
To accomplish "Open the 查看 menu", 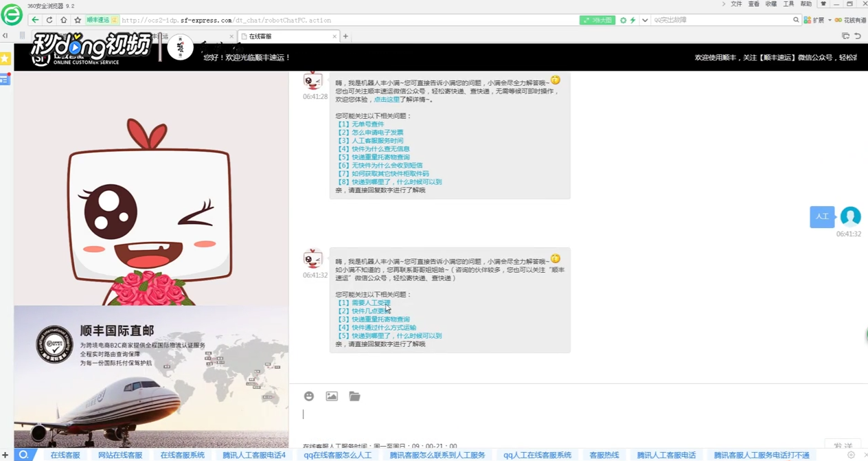I will [x=754, y=4].
